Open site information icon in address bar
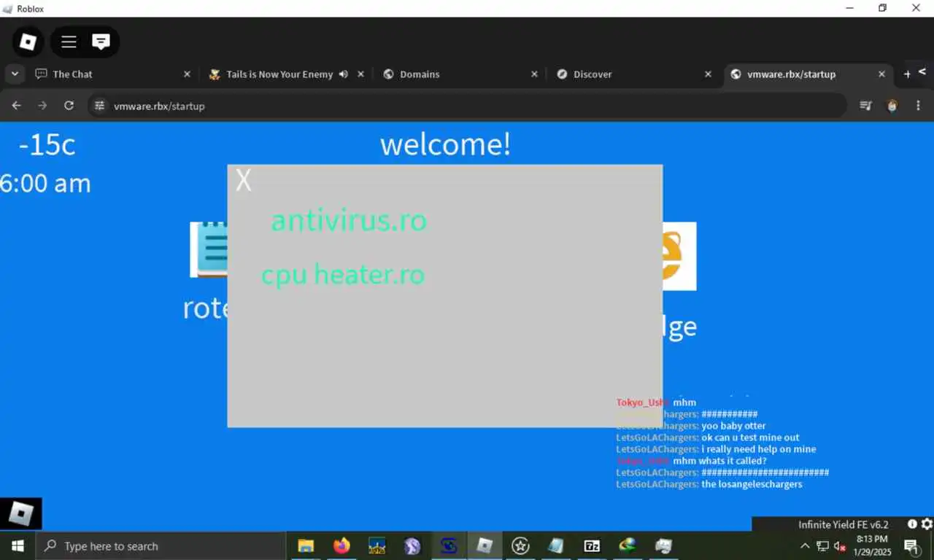This screenshot has width=934, height=560. tap(100, 106)
